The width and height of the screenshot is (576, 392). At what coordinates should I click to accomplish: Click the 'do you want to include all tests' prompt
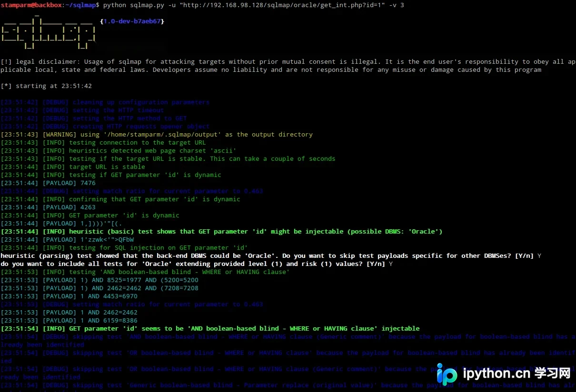tap(197, 264)
